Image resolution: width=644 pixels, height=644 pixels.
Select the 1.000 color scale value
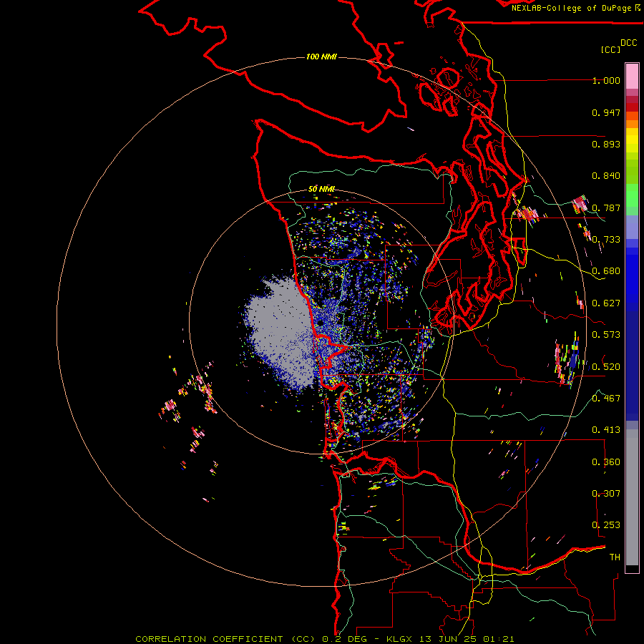tap(606, 80)
